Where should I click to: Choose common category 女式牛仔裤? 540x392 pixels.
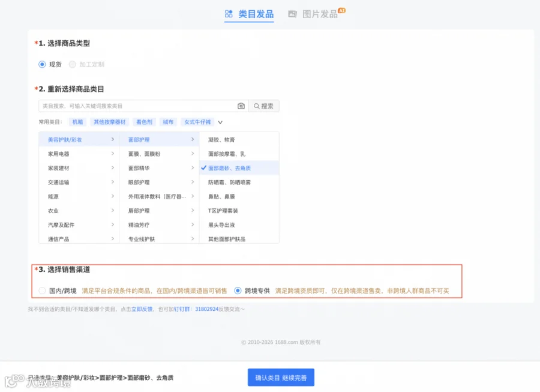point(197,122)
